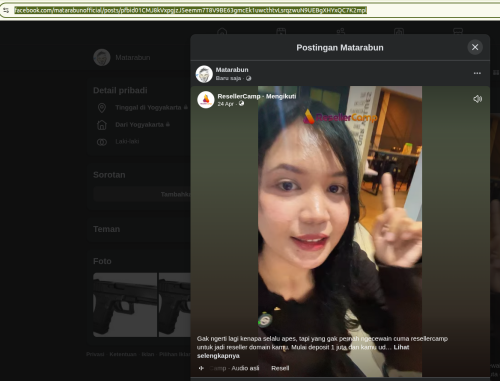
Task: Open the second gun photo thumbnail
Action: (x=175, y=305)
